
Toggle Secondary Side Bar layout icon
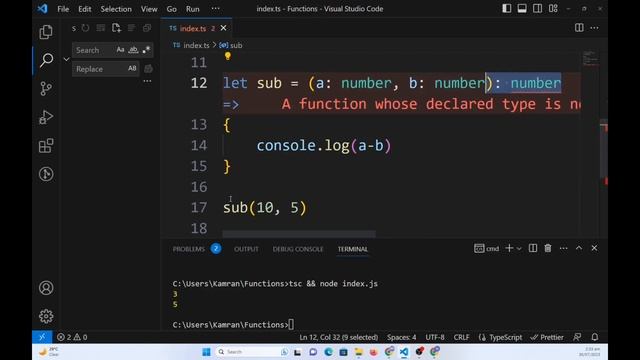click(538, 9)
